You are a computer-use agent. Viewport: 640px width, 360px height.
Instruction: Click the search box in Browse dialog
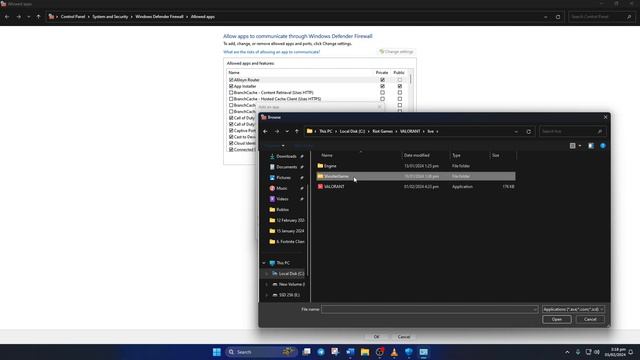coord(572,131)
